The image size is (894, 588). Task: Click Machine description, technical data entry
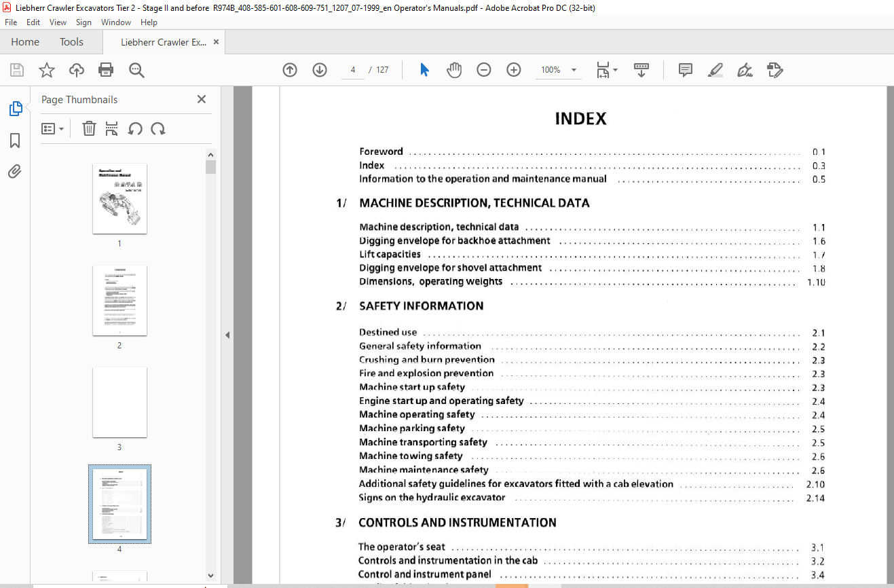tap(439, 227)
